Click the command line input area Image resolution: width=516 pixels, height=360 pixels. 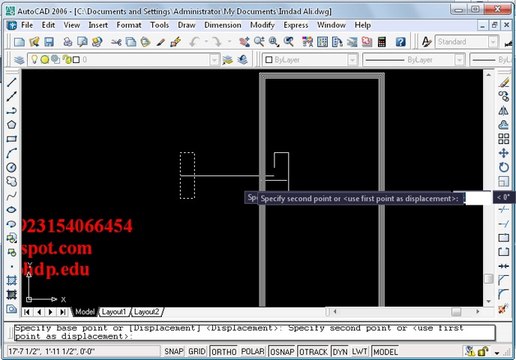[x=255, y=332]
